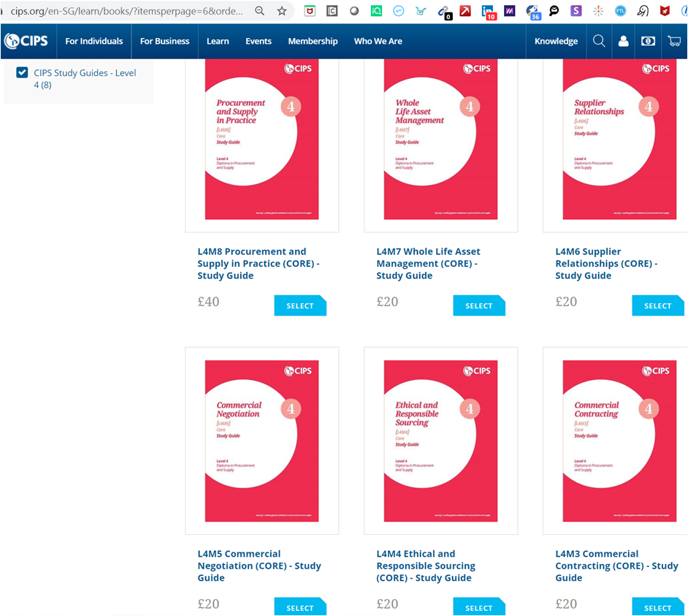
Task: Uncheck CIPS Study Guides - Level 4 filter
Action: pos(22,73)
